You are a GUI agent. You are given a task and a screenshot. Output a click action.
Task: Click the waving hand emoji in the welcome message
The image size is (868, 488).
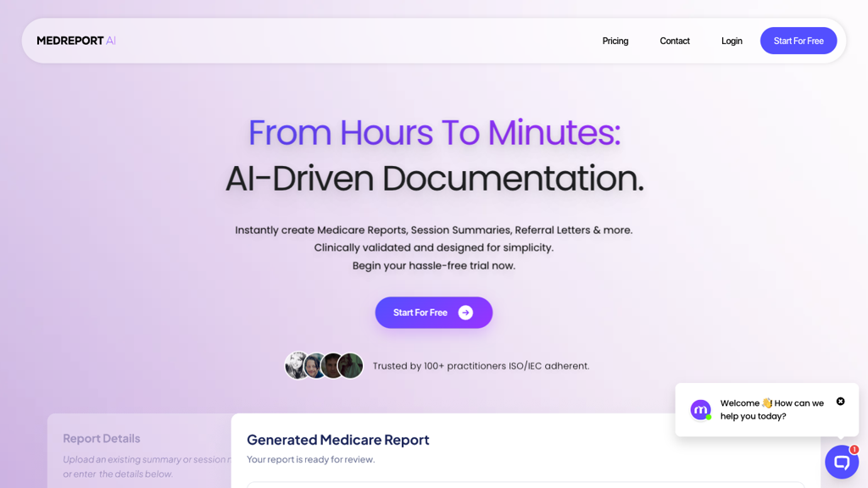[x=767, y=402]
